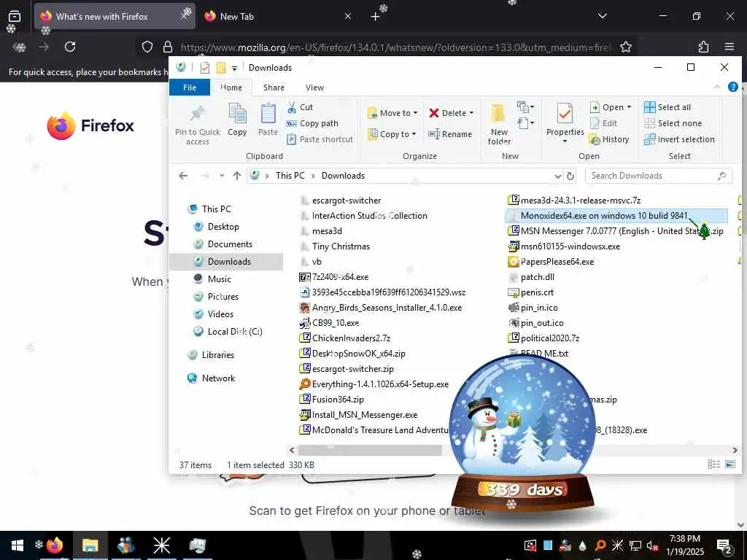
Task: Expand the Move to dropdown
Action: pyautogui.click(x=415, y=113)
